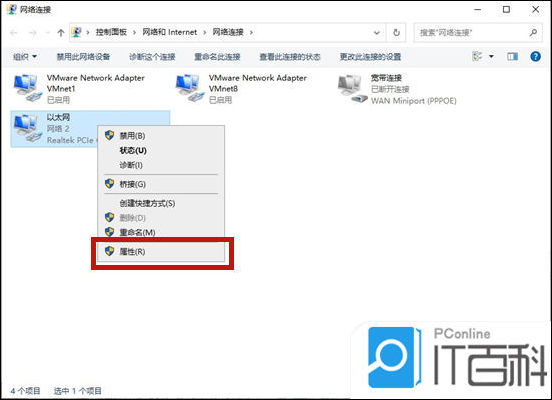Image resolution: width=552 pixels, height=400 pixels.
Task: Select the 宽带连接 WAN Miniport icon
Action: point(352,89)
